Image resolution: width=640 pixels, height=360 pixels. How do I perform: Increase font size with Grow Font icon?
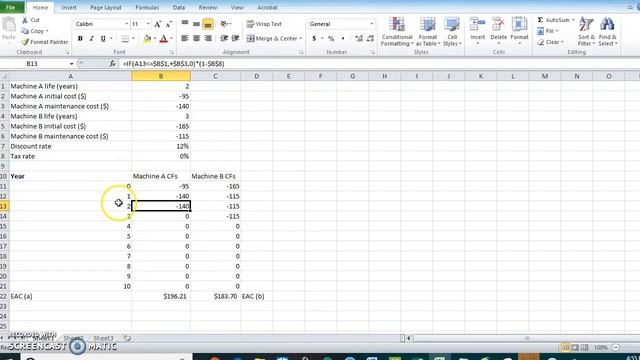(x=157, y=24)
